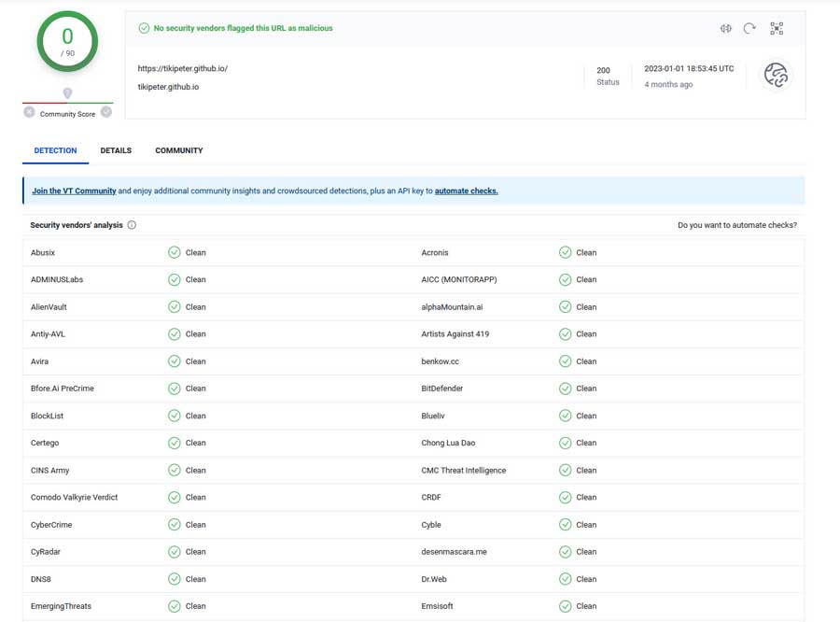Viewport: 840px width, 622px height.
Task: Click the Clean check icon for CyberCrime
Action: [175, 525]
